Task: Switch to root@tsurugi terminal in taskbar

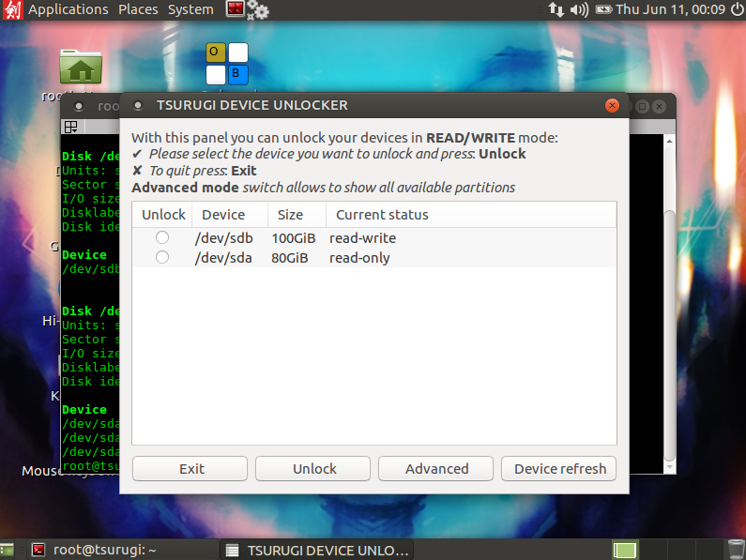Action: tap(123, 550)
